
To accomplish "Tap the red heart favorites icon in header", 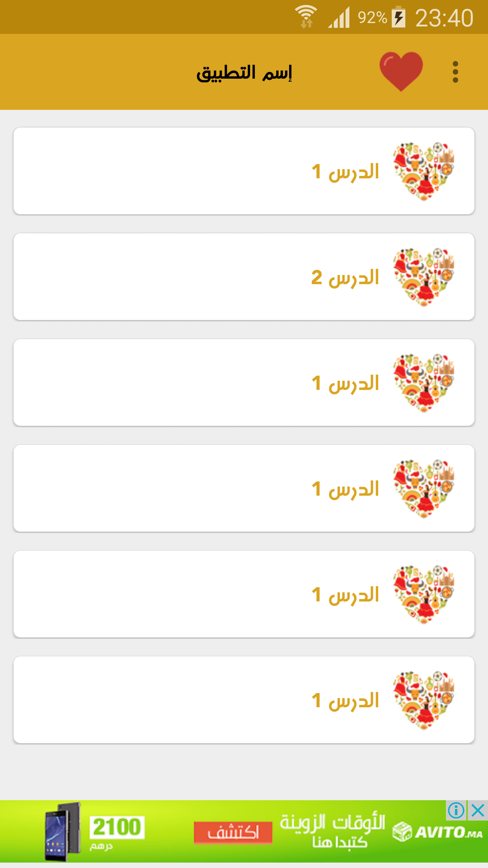I will point(401,71).
